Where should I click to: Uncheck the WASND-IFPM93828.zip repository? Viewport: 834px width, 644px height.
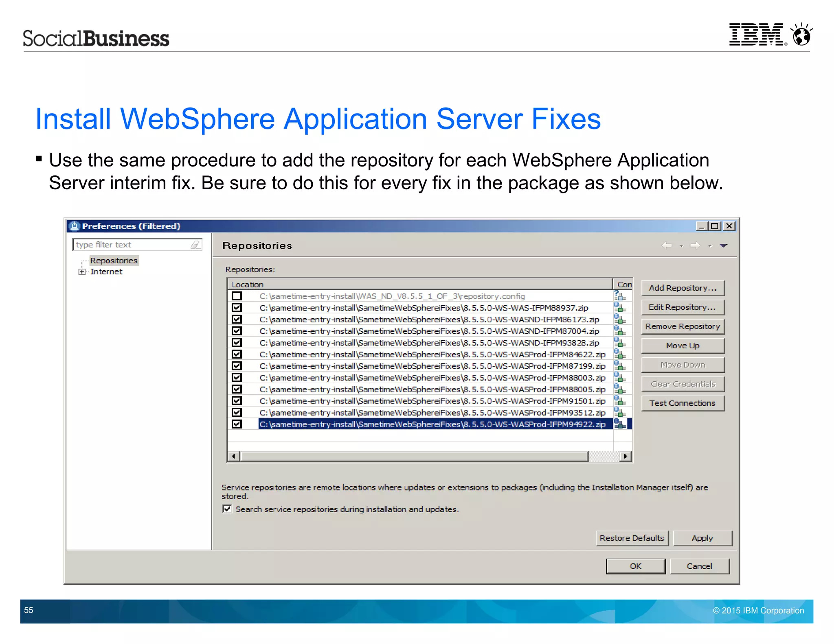(237, 342)
